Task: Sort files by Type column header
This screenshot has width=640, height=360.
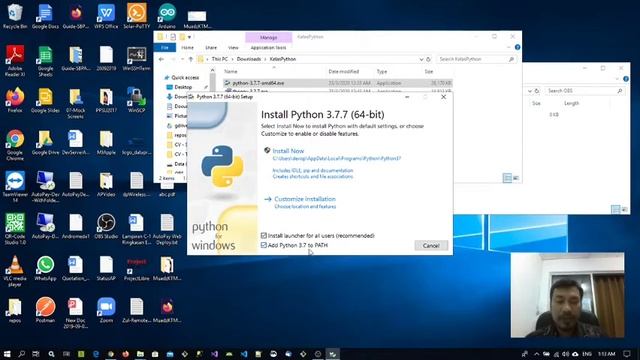Action: click(382, 71)
